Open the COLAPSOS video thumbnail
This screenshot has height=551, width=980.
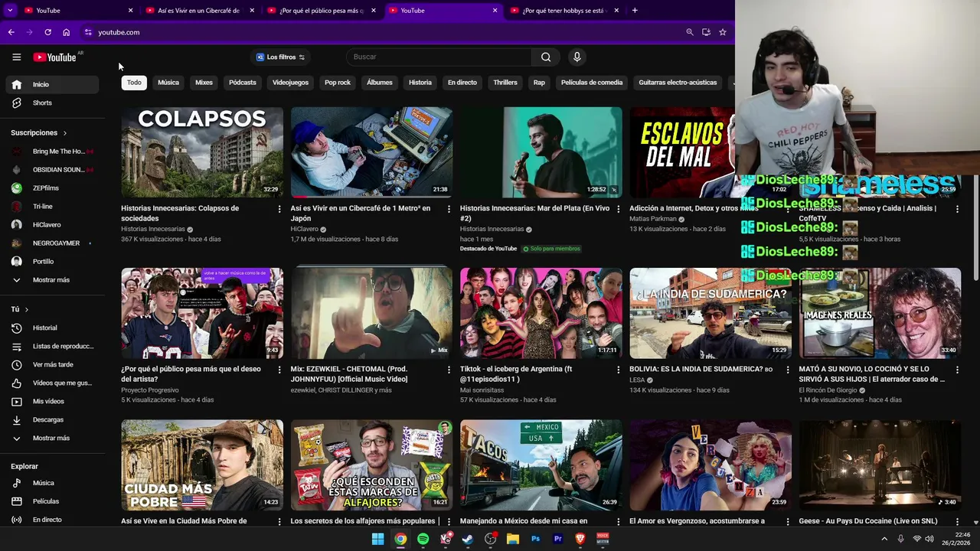click(202, 152)
